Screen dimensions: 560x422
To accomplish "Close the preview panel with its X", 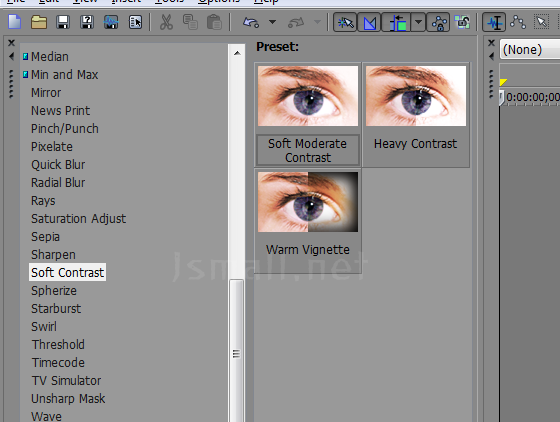I will pos(491,43).
